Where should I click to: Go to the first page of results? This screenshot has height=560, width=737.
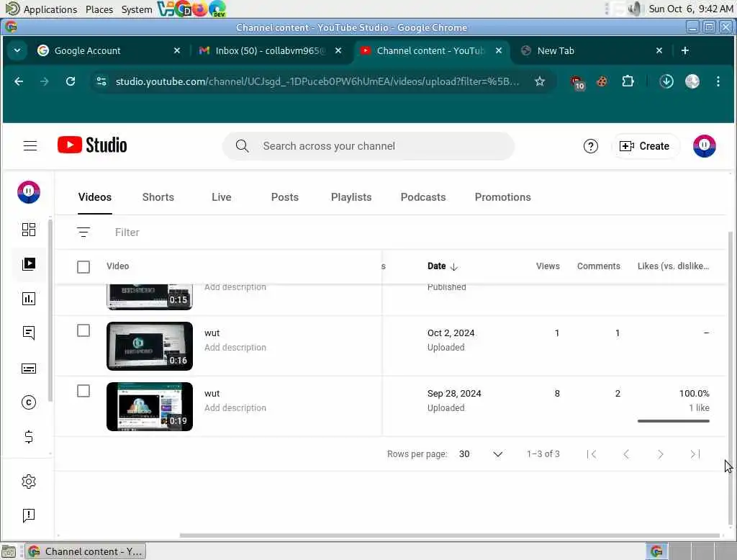coord(592,453)
